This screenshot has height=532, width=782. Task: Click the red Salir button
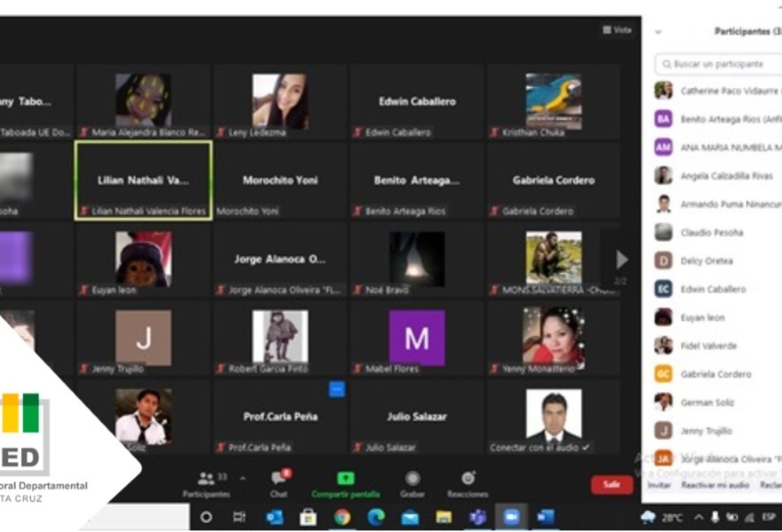(x=612, y=484)
